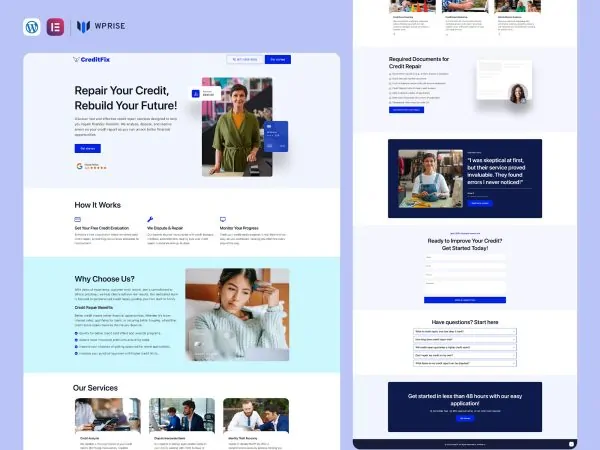Click the WordPress logo icon
This screenshot has height=450, width=600.
pos(31,27)
